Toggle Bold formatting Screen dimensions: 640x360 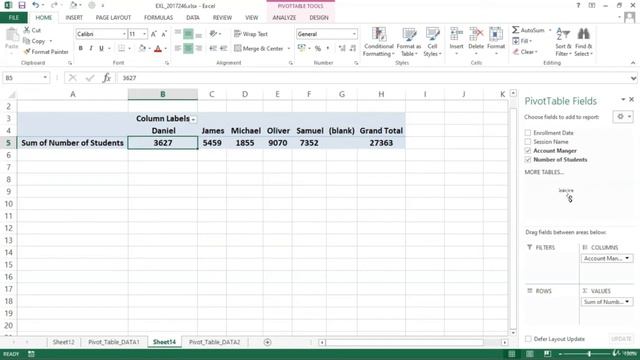pyautogui.click(x=80, y=48)
